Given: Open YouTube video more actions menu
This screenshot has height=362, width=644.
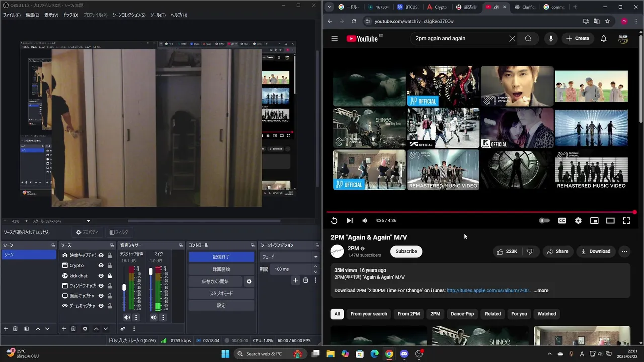Looking at the screenshot, I should point(624,251).
